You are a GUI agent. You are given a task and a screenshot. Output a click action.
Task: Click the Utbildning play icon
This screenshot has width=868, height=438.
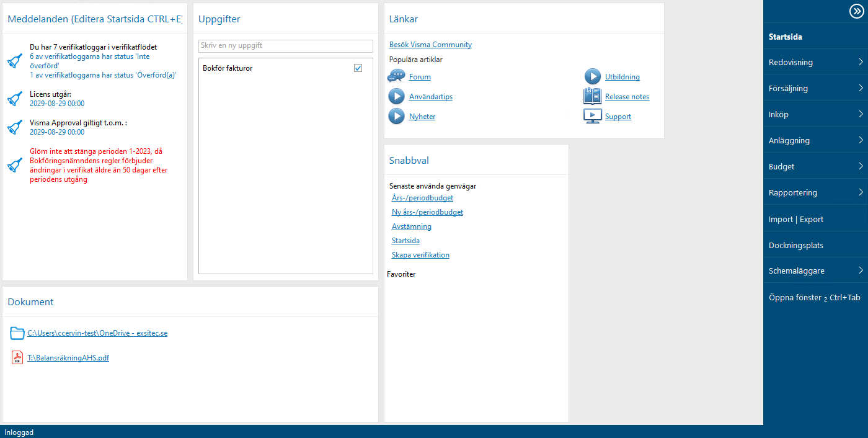pos(593,77)
